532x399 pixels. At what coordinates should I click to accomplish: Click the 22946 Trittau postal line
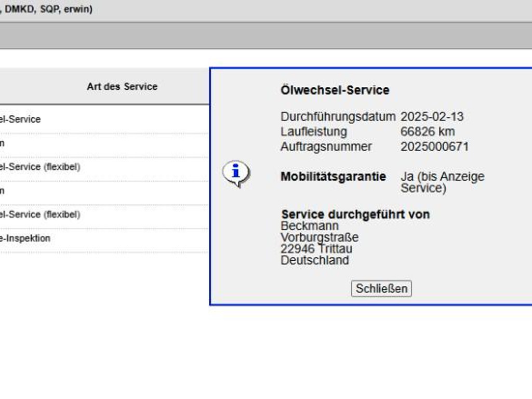(x=316, y=249)
